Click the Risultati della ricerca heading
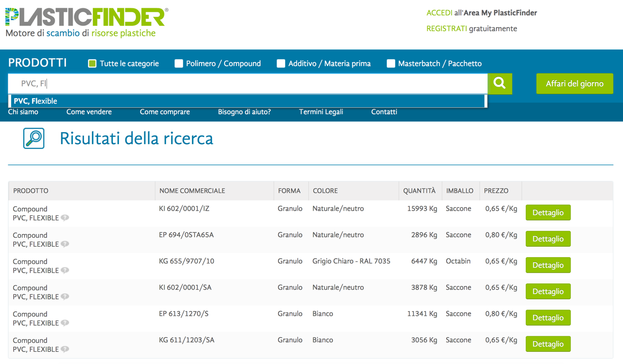The width and height of the screenshot is (623, 364). [x=137, y=138]
